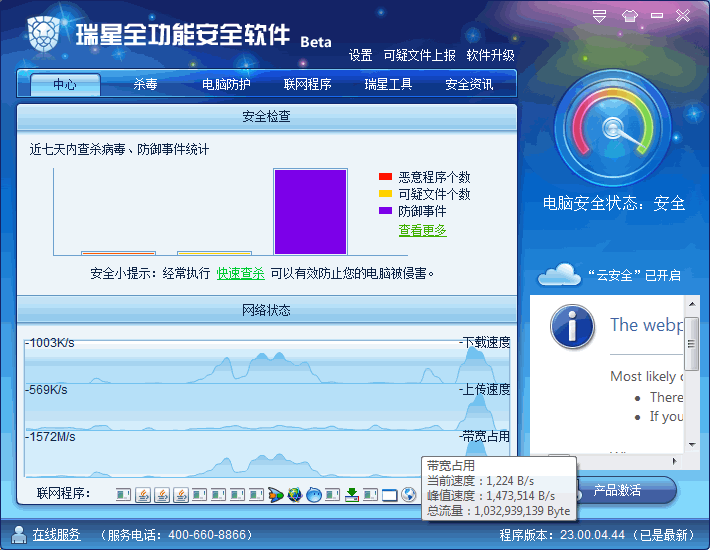The width and height of the screenshot is (710, 550).
Task: Click the web panel scroll up arrow
Action: point(692,304)
